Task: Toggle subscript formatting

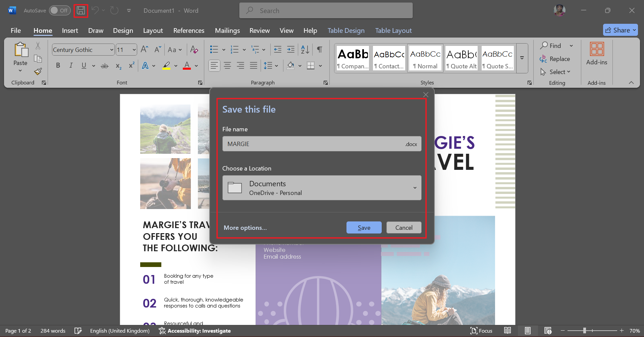Action: pos(118,65)
